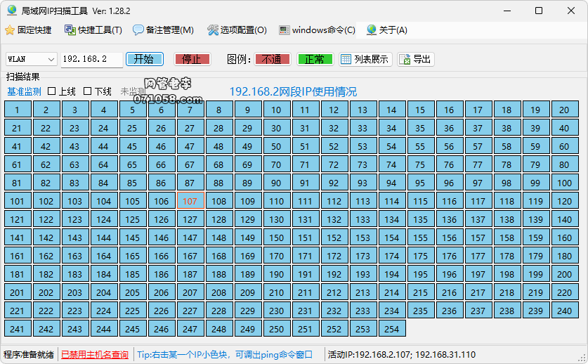
Task: Click IP block 128
Action: click(219, 219)
